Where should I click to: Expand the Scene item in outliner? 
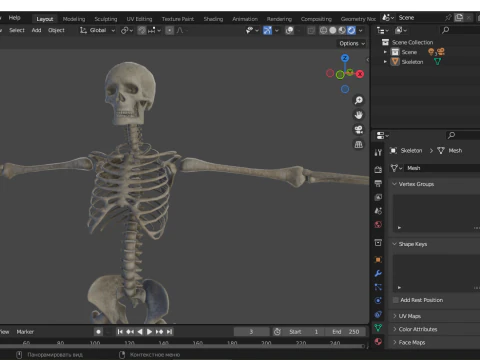(x=385, y=52)
